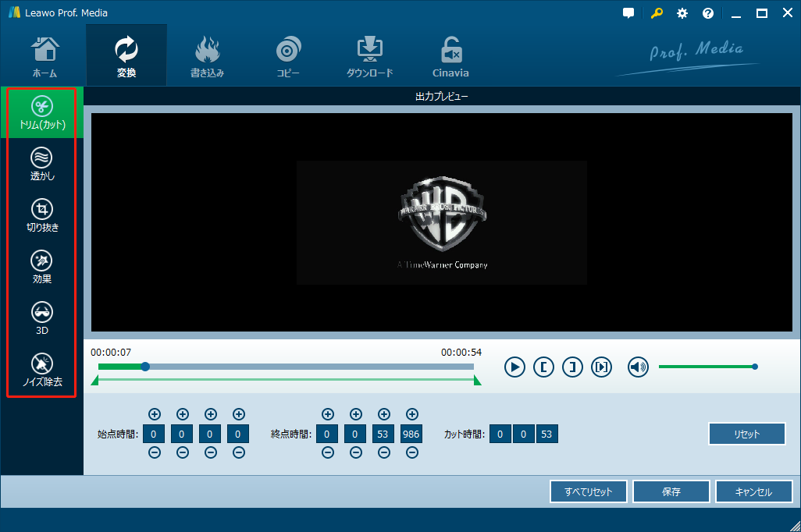Click the 終点時間 seconds field showing 53
This screenshot has width=801, height=532.
tap(383, 434)
